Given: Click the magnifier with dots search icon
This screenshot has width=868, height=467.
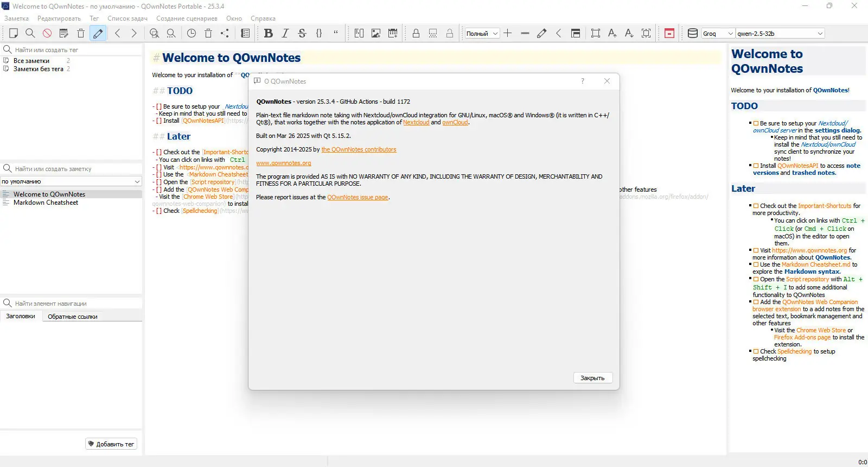Looking at the screenshot, I should (171, 34).
